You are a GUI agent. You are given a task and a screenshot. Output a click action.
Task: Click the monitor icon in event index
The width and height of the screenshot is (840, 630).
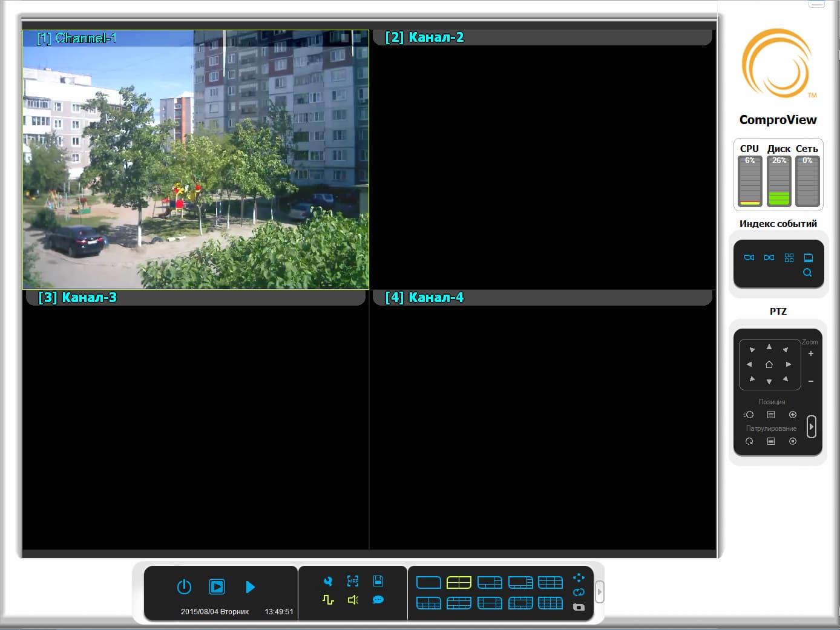pyautogui.click(x=809, y=258)
